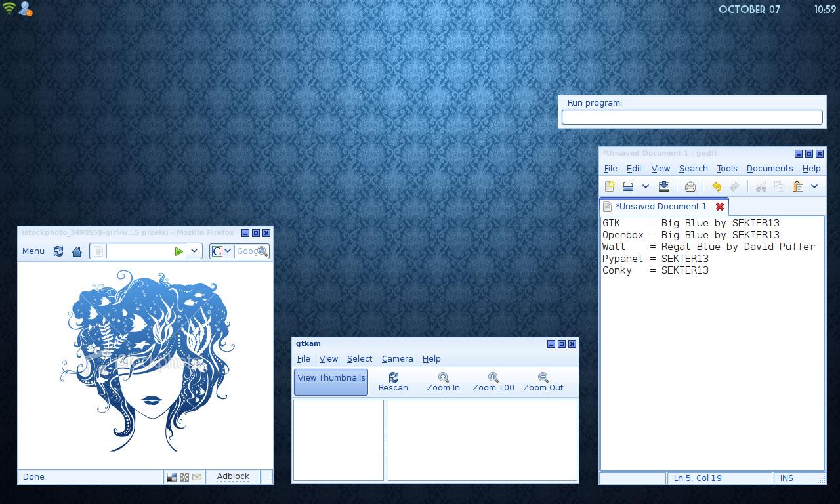Click the snowflake-like status bar icon in Firefox
Viewport: 840px width, 504px height.
(184, 477)
